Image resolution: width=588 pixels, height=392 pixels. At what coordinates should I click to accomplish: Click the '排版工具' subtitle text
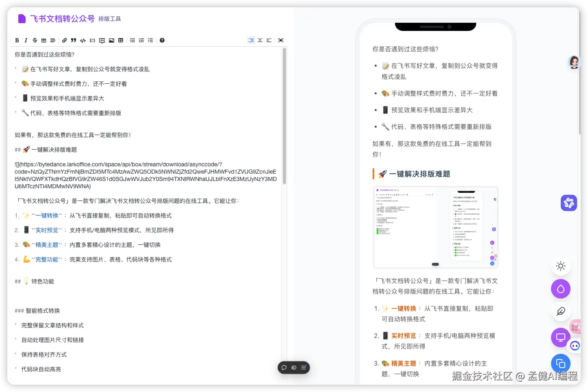click(110, 19)
